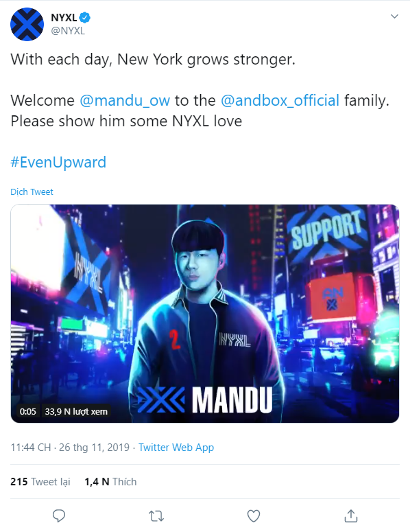Click the 0:05 video duration badge
410x532 pixels.
[x=28, y=412]
